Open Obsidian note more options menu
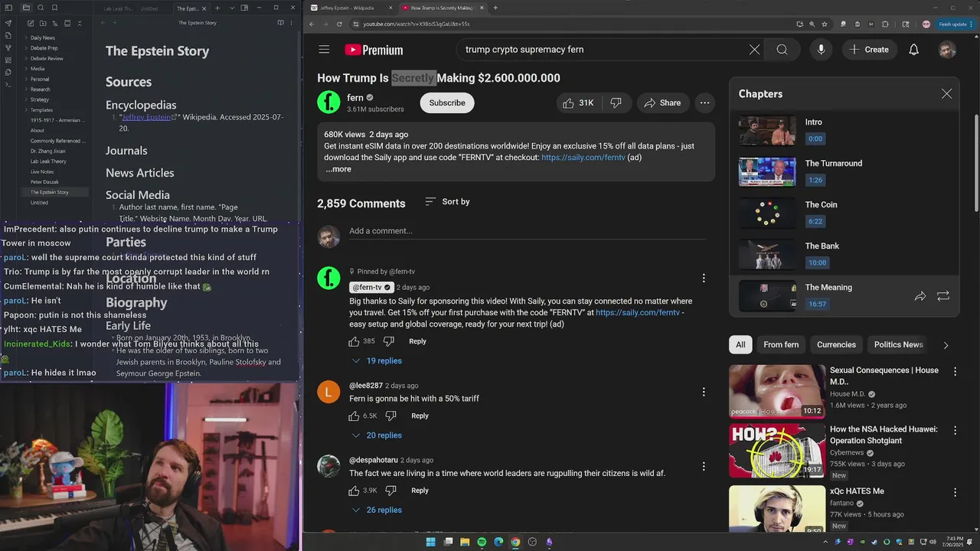 tap(292, 23)
